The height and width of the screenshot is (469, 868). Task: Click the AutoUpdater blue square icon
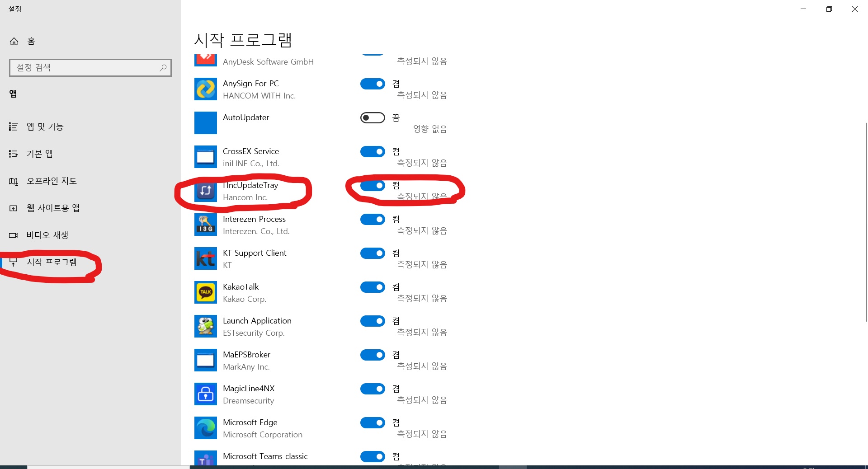pyautogui.click(x=206, y=123)
